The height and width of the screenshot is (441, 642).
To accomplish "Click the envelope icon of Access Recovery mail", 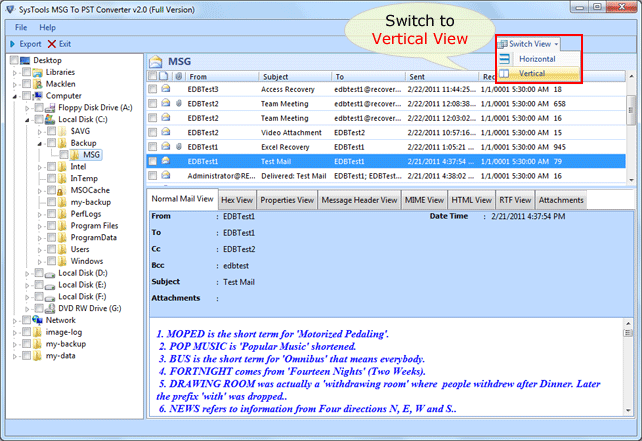I will click(165, 89).
